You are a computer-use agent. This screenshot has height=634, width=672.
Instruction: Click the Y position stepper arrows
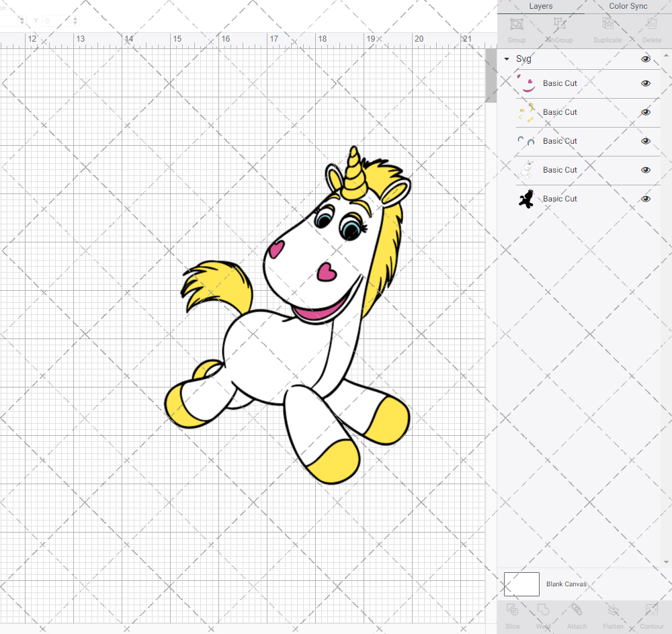(x=75, y=21)
